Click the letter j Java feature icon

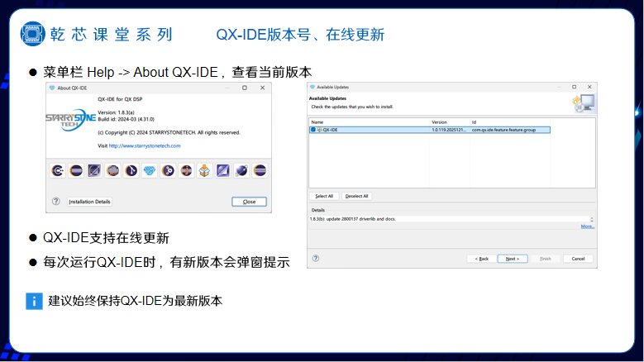(x=187, y=170)
